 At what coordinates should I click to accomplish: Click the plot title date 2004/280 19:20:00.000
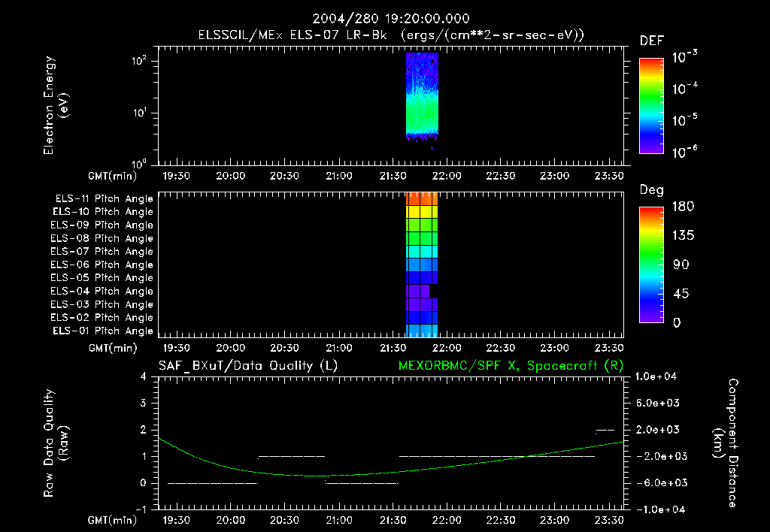[391, 19]
